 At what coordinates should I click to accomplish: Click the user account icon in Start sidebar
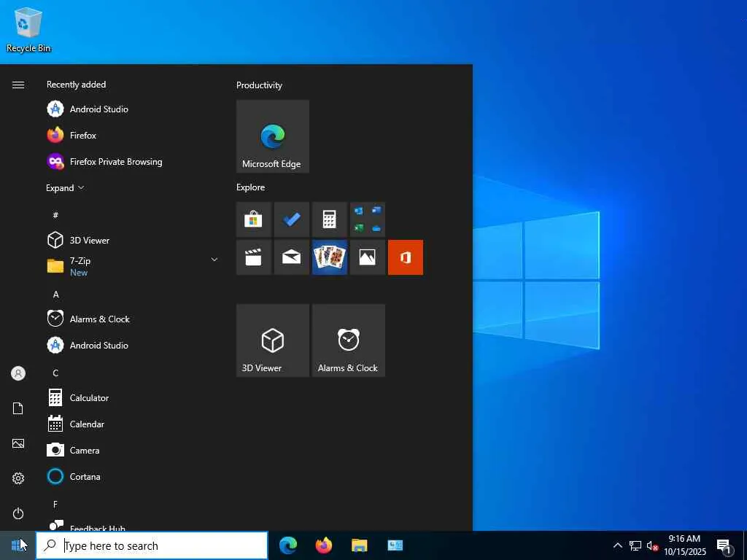click(x=18, y=373)
